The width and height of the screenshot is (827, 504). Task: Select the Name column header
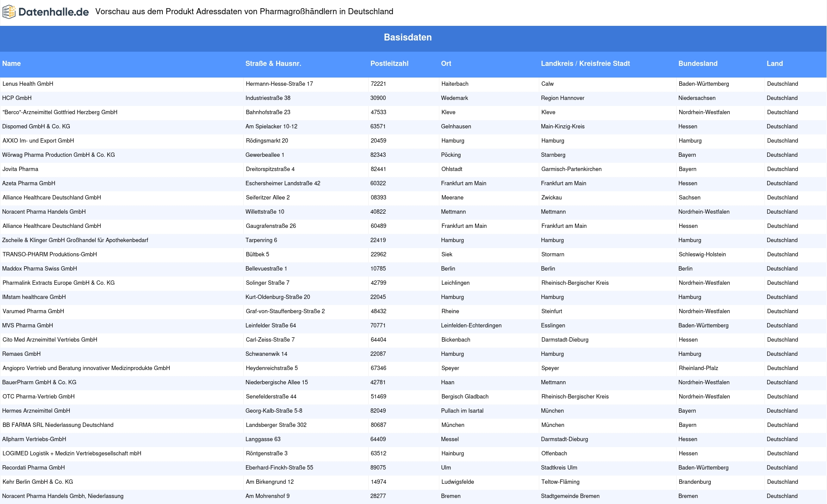(11, 63)
